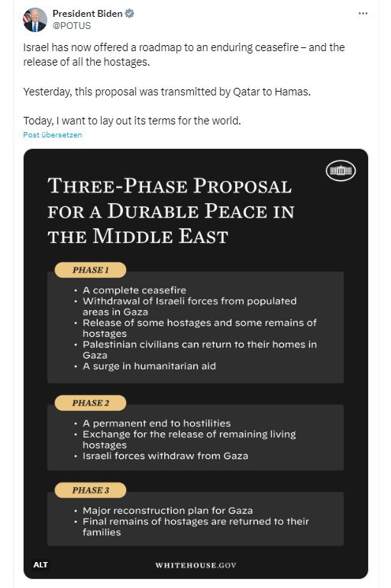Click 'A surge in humanitarian aid' bullet

149,366
